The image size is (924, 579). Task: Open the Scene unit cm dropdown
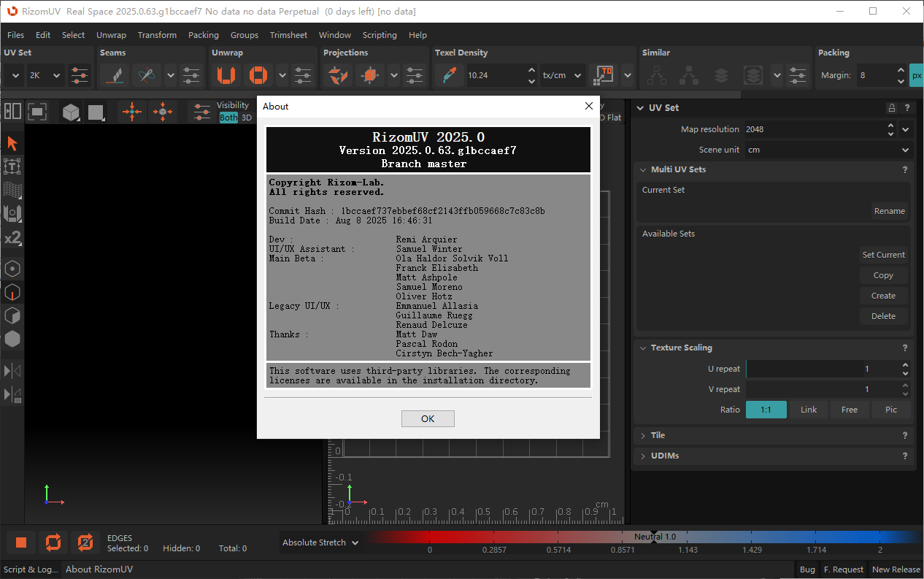click(x=828, y=150)
